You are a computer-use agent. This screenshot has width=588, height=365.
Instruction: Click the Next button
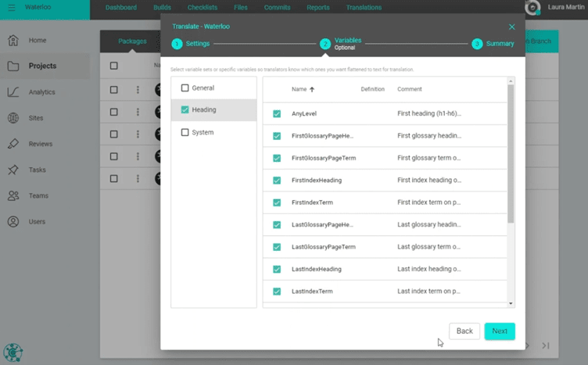coord(500,331)
